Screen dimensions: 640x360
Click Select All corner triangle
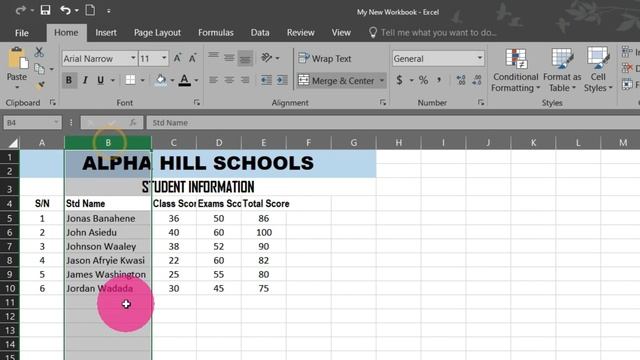pos(12,142)
